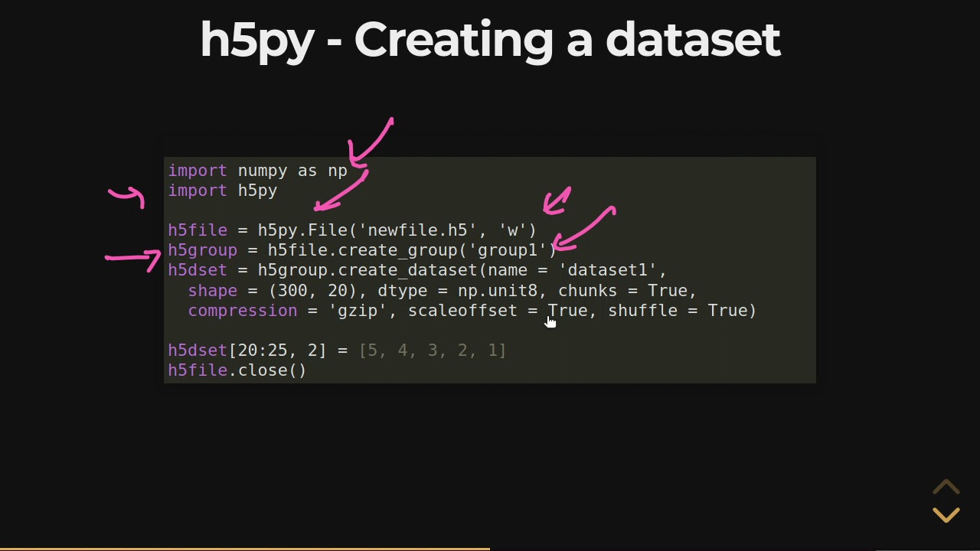Click the file mode string 'w'

(513, 230)
